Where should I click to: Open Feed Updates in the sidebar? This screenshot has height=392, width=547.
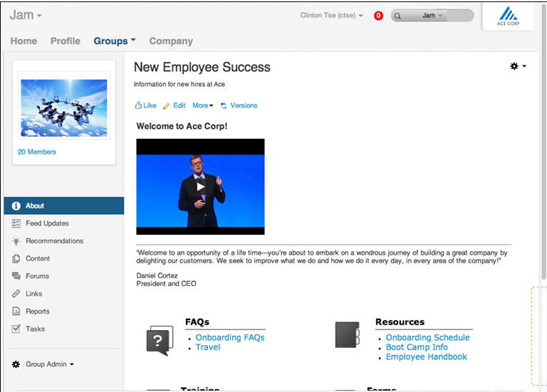(47, 223)
